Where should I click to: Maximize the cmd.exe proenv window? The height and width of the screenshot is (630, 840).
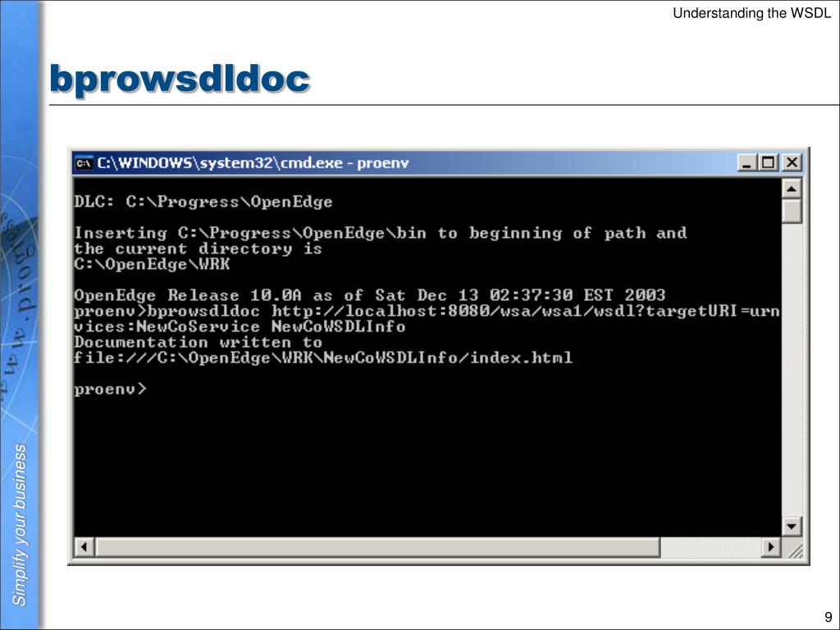point(769,162)
